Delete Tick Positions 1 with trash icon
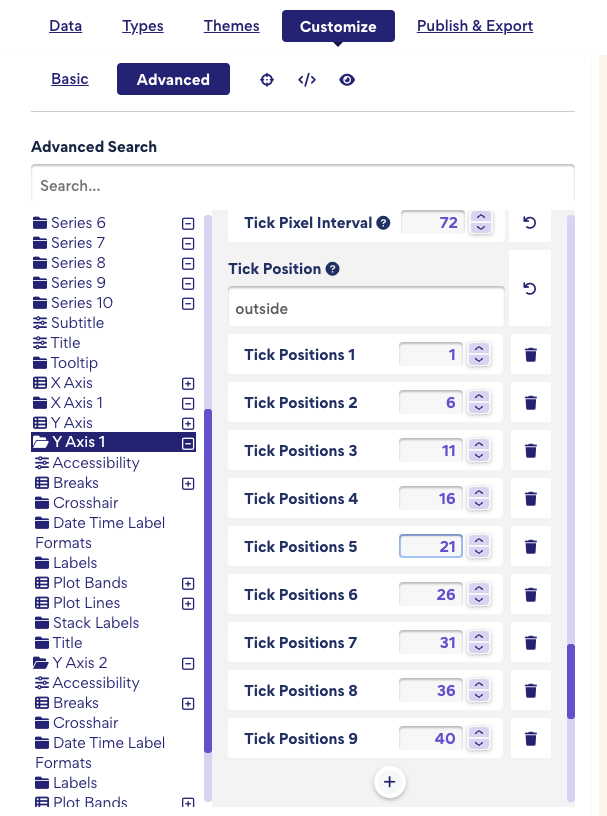This screenshot has height=816, width=607. pos(531,355)
